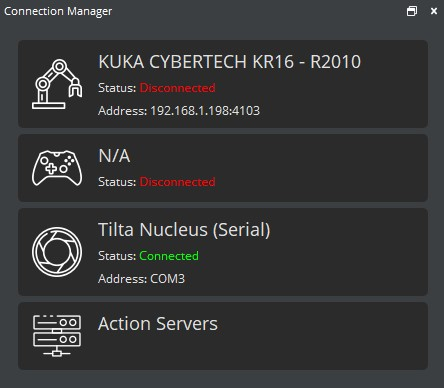
Task: Open the Tilta Nucleus (Serial) entry
Action: coord(223,252)
